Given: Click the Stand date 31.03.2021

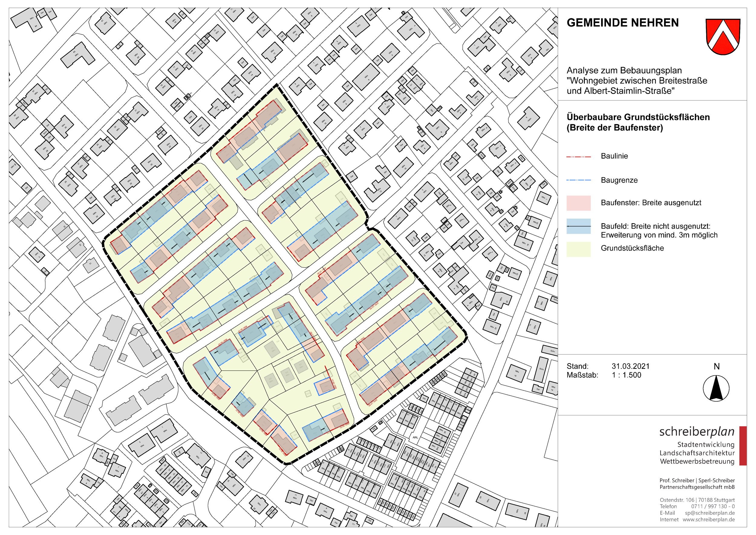Looking at the screenshot, I should [630, 366].
